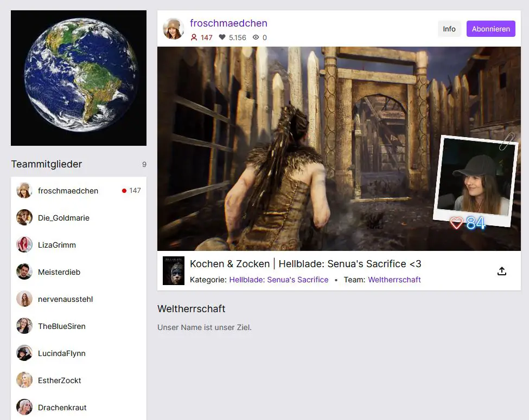Select nervenausstehl in the team list
The height and width of the screenshot is (420, 529).
(79, 299)
